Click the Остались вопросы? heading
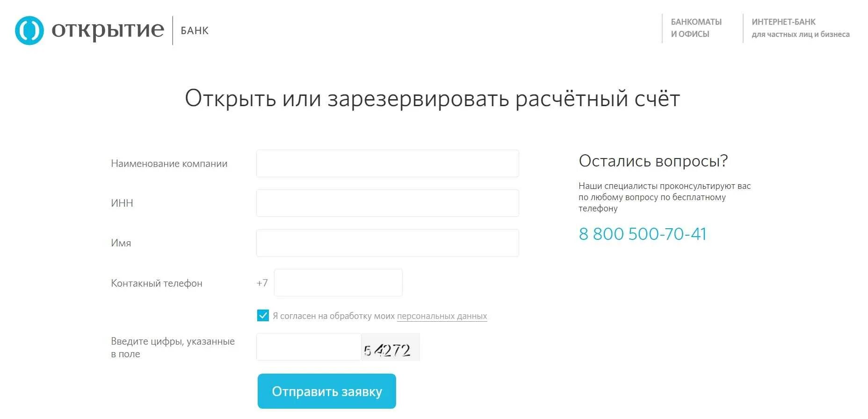The width and height of the screenshot is (868, 419). 653,161
